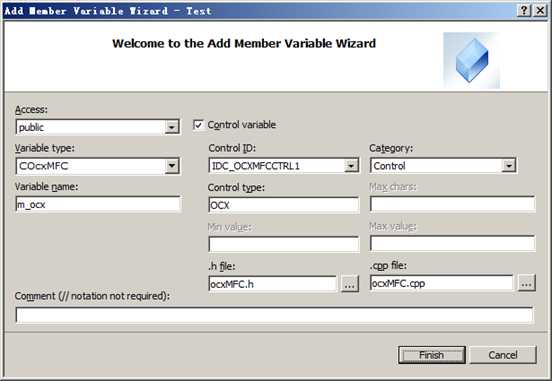
Task: Click the Category label
Action: pyautogui.click(x=391, y=148)
